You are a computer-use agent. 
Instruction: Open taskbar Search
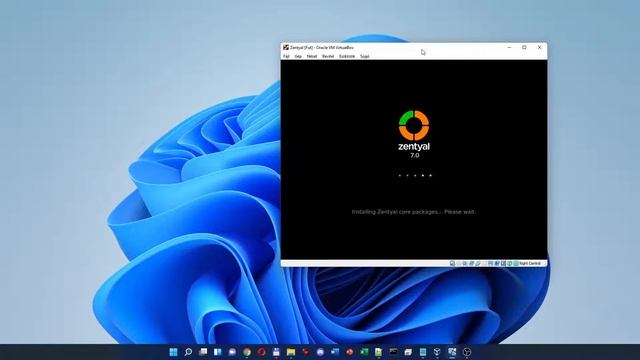tap(188, 352)
